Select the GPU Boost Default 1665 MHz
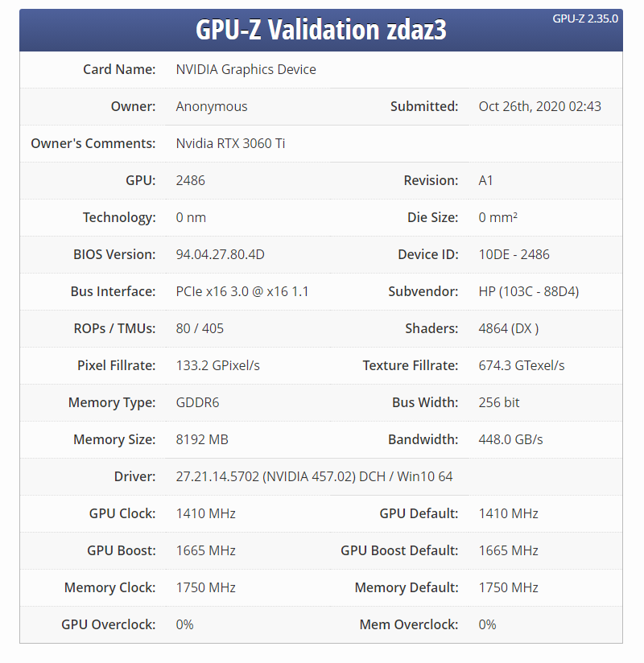Viewport: 644px width, 663px height. pyautogui.click(x=508, y=550)
